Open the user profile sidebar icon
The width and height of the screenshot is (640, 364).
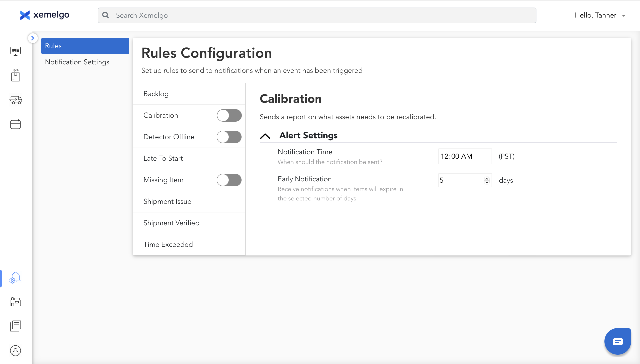coord(16,350)
